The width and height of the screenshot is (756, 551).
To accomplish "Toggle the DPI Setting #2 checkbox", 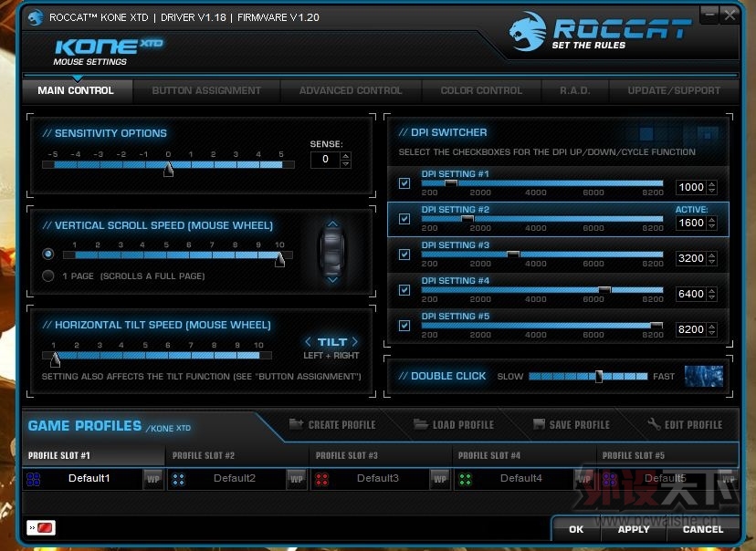I will [x=404, y=219].
